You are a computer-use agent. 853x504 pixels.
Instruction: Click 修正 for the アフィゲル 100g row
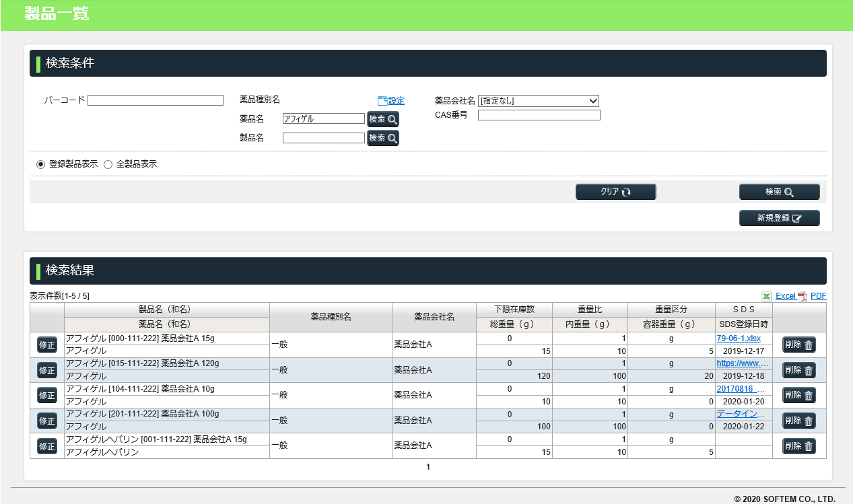click(47, 421)
